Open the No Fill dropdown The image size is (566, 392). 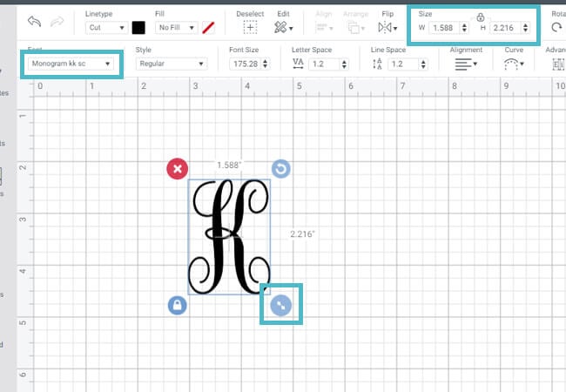point(177,27)
